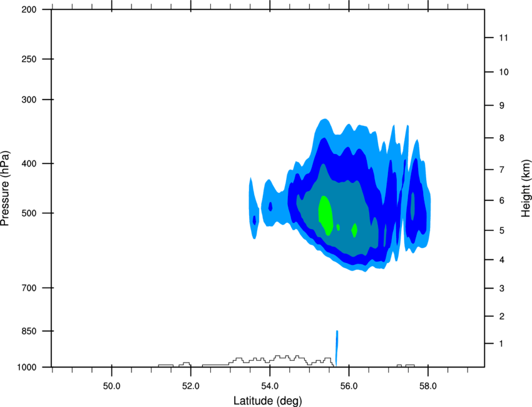Click the 'Latitude (deg)' axis title
This screenshot has width=532, height=407.
[x=267, y=401]
